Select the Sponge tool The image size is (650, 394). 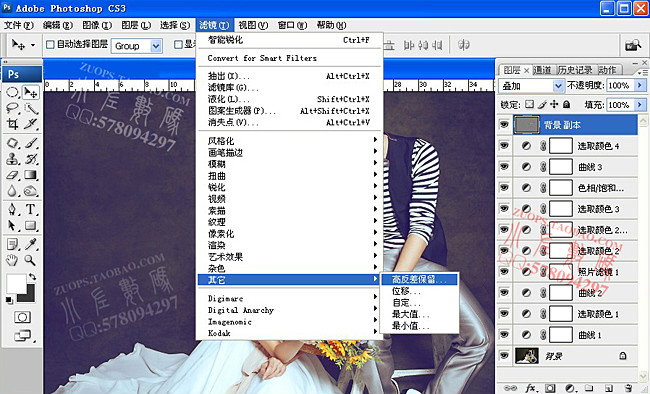coord(31,191)
